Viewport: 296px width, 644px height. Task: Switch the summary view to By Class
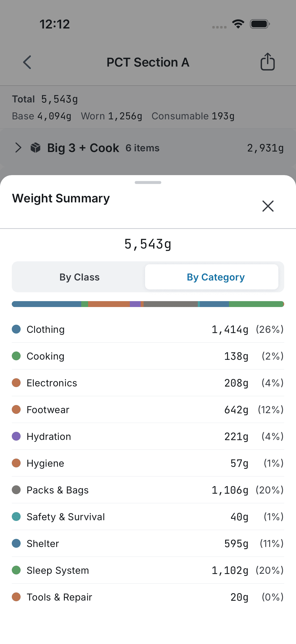point(79,277)
